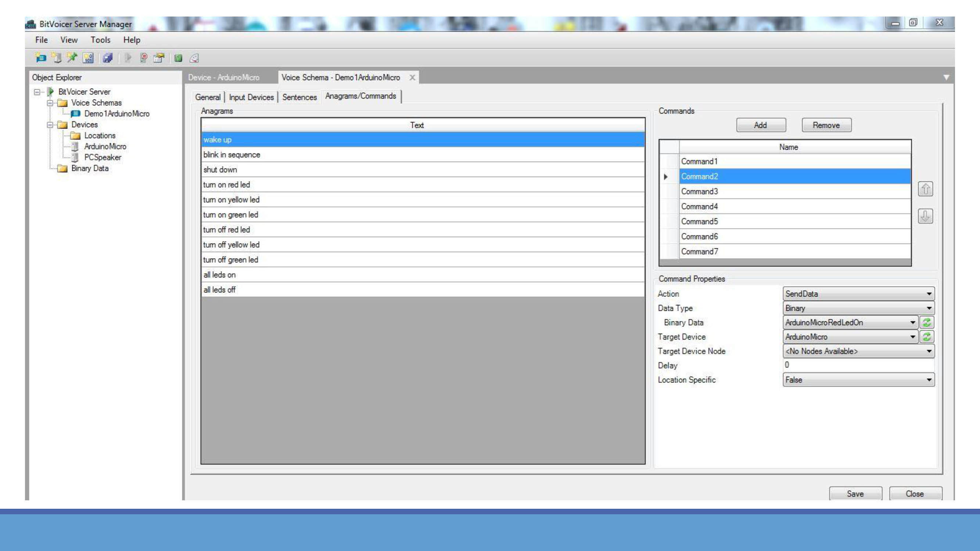Viewport: 980px width, 551px height.
Task: Click the refresh icon next to Target Device
Action: pos(927,336)
